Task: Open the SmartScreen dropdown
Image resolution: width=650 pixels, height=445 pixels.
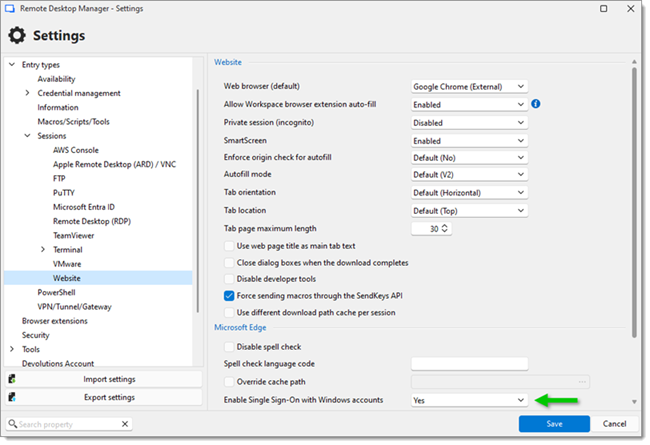Action: (x=469, y=141)
